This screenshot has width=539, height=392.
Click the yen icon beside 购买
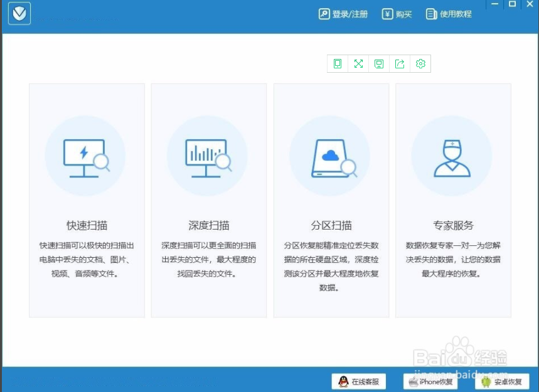387,14
